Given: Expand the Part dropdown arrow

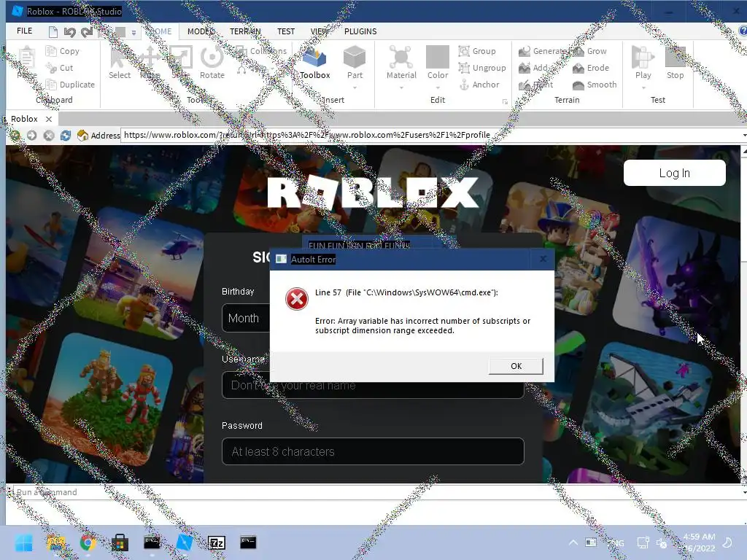Looking at the screenshot, I should pos(355,88).
